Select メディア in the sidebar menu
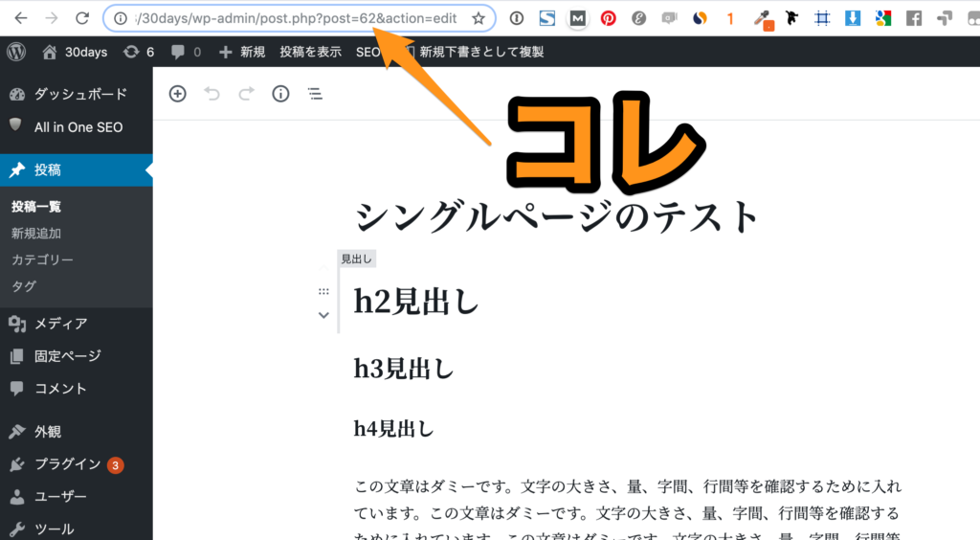This screenshot has height=540, width=980. (x=60, y=324)
